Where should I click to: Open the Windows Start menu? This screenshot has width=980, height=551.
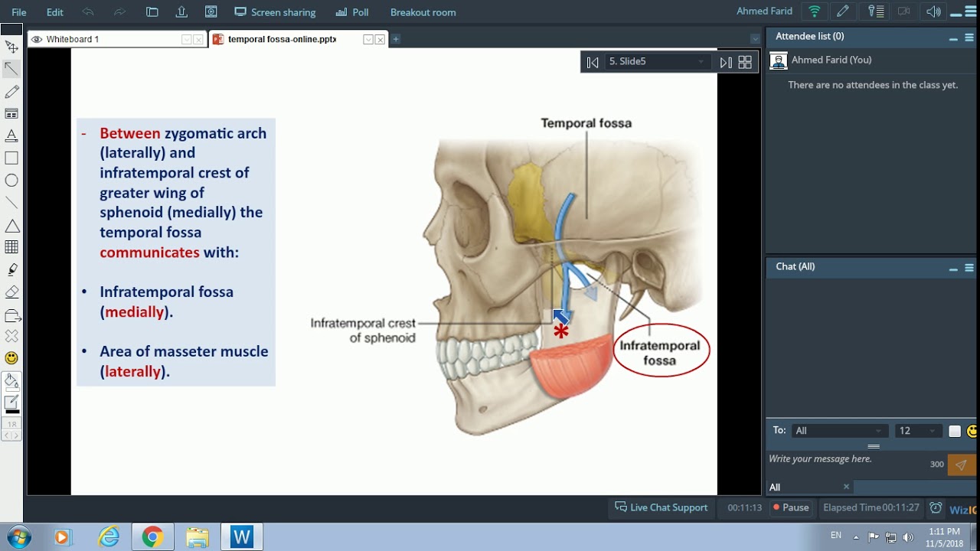pyautogui.click(x=18, y=537)
